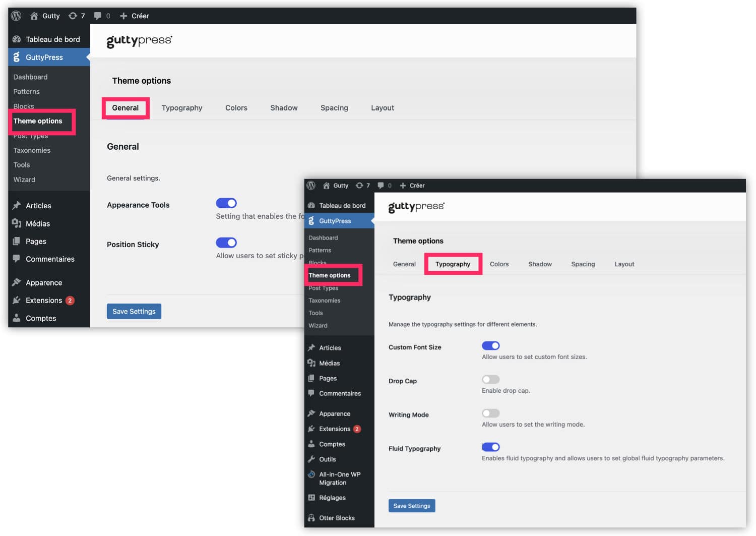Image resolution: width=756 pixels, height=536 pixels.
Task: Click guttypress logo in back window header
Action: click(139, 41)
